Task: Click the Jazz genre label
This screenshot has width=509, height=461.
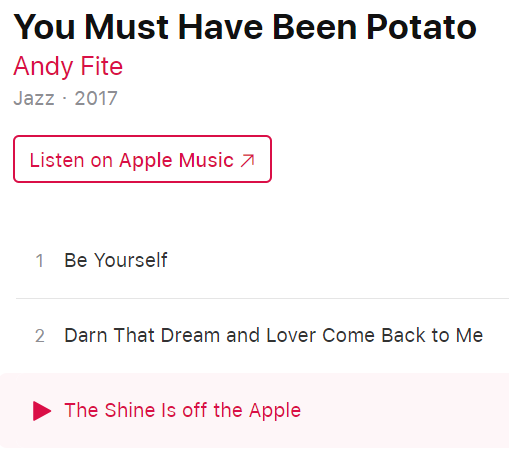Action: 34,98
